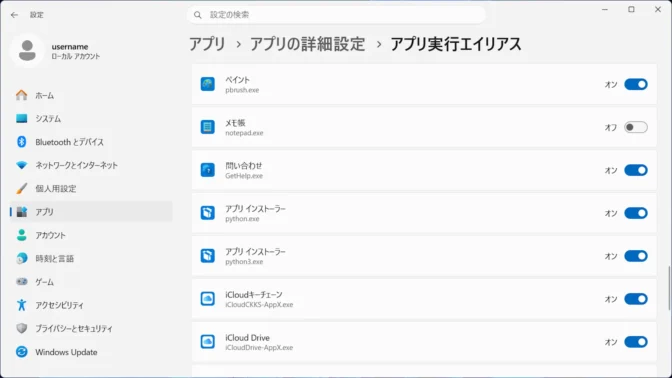Toggle iCloud Drive alias switch

pyautogui.click(x=636, y=342)
